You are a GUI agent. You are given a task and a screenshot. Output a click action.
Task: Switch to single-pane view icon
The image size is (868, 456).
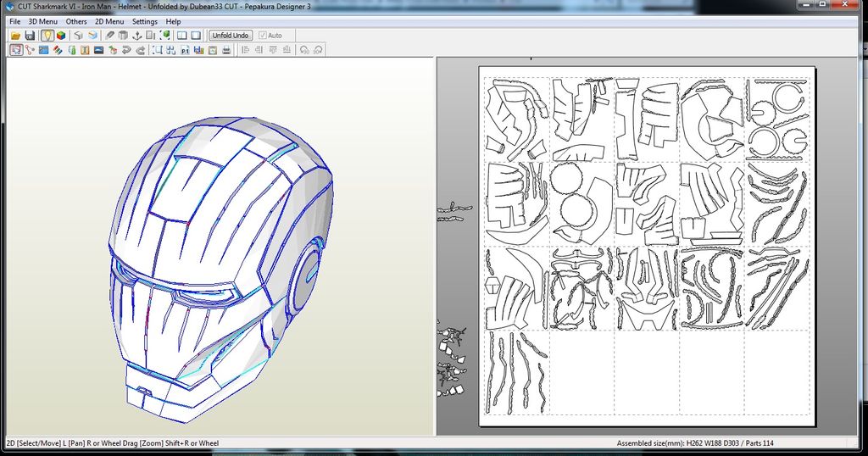pos(196,36)
